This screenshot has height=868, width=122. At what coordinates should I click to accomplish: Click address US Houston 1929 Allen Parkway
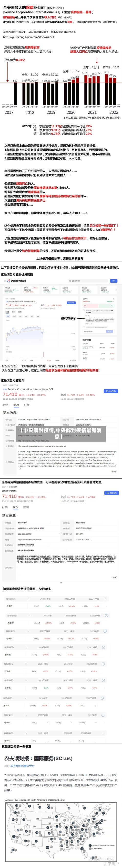coord(33,441)
